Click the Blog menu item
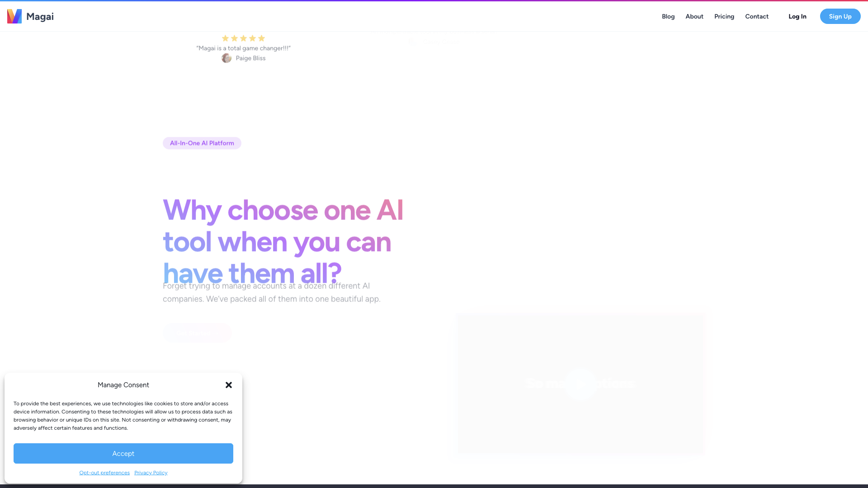868x488 pixels. [668, 16]
